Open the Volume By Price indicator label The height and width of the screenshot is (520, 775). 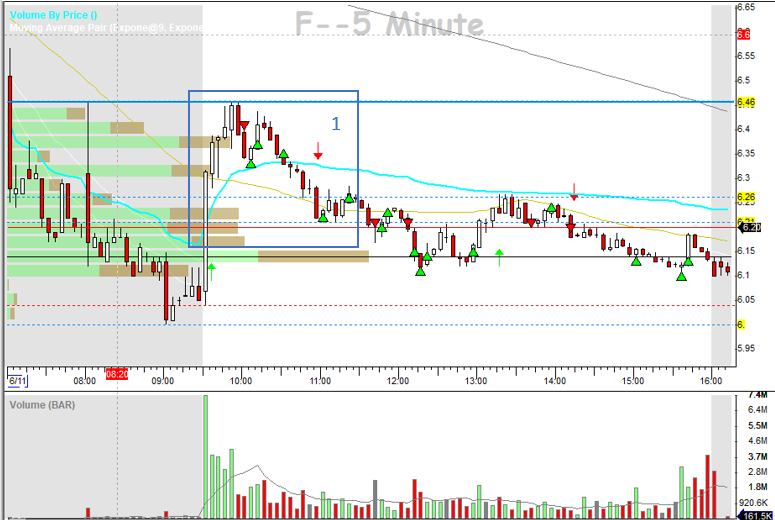point(53,15)
